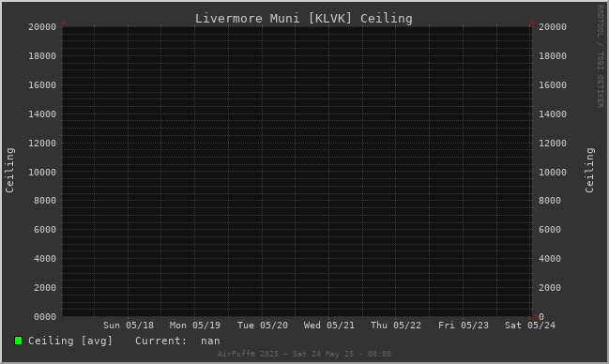This screenshot has height=364, width=609.
Task: Click the Sun 05/18 date label
Action: point(129,326)
